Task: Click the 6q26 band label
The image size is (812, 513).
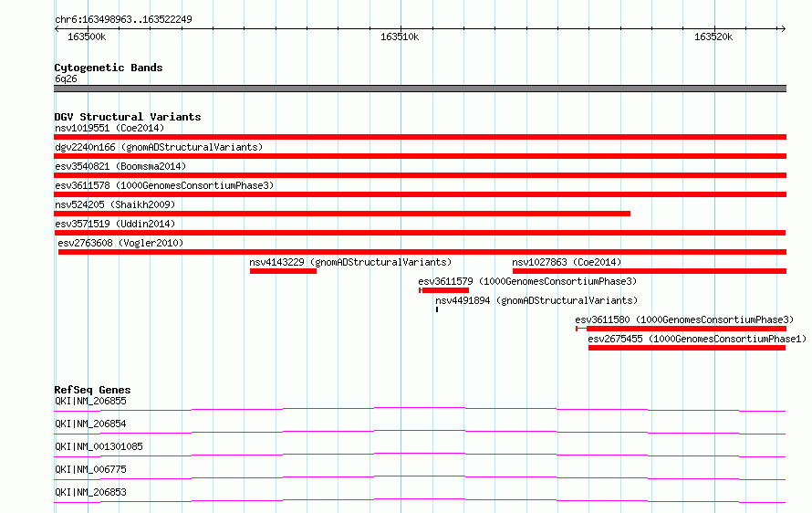Action: [66, 79]
